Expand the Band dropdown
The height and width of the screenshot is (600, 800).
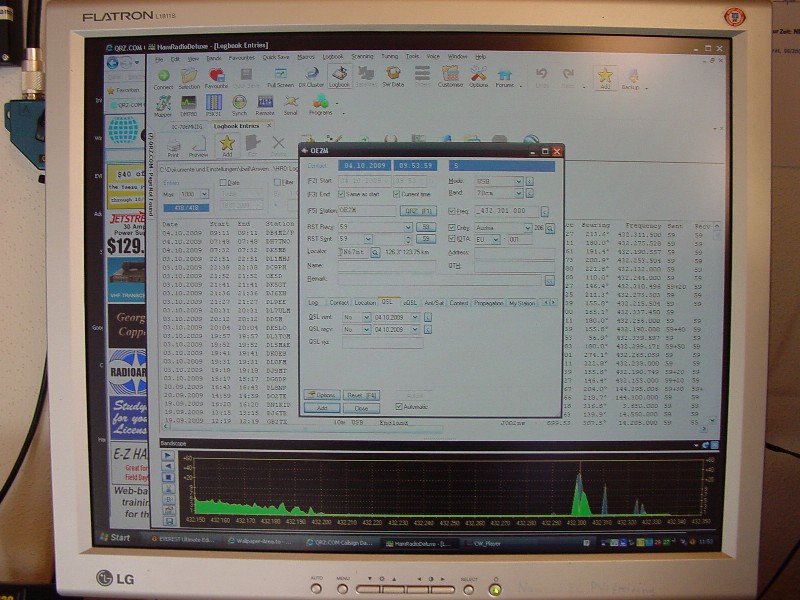tap(517, 194)
